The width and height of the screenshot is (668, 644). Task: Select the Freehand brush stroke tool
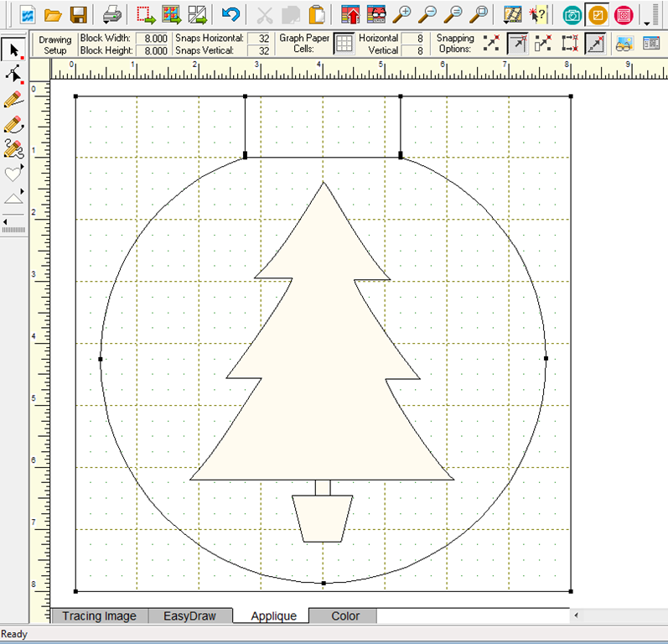click(13, 149)
